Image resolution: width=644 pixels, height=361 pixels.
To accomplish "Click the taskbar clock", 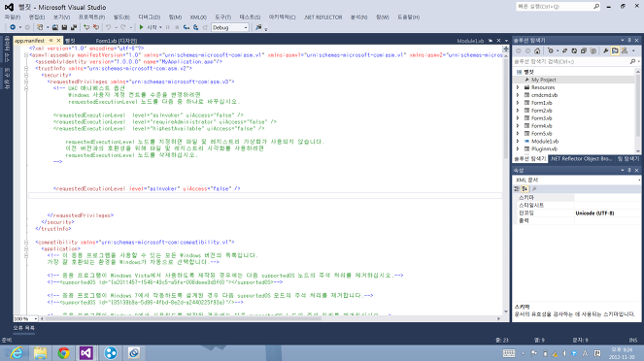I will [622, 353].
